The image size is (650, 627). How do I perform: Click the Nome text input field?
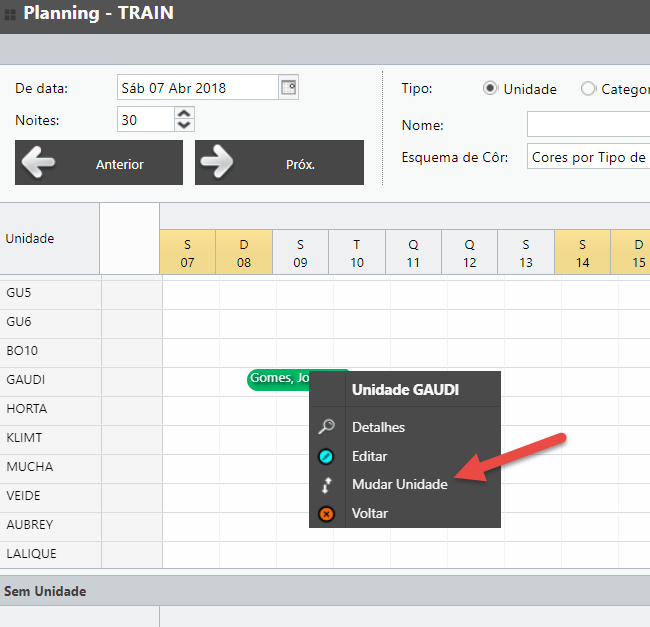coord(588,124)
